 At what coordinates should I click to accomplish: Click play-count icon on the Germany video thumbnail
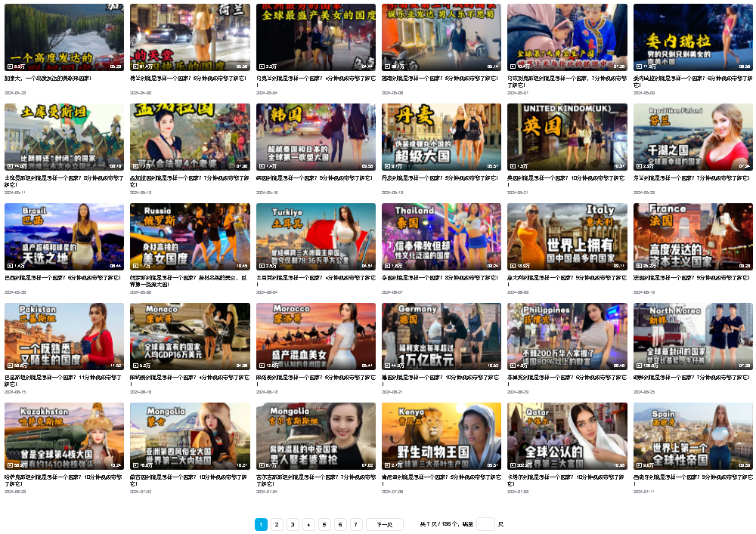[x=387, y=366]
